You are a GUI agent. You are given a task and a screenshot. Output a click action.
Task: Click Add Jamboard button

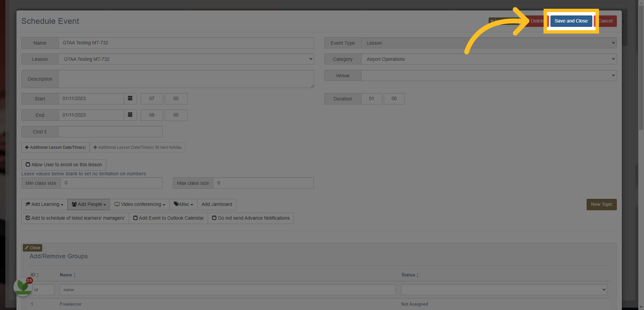(217, 205)
